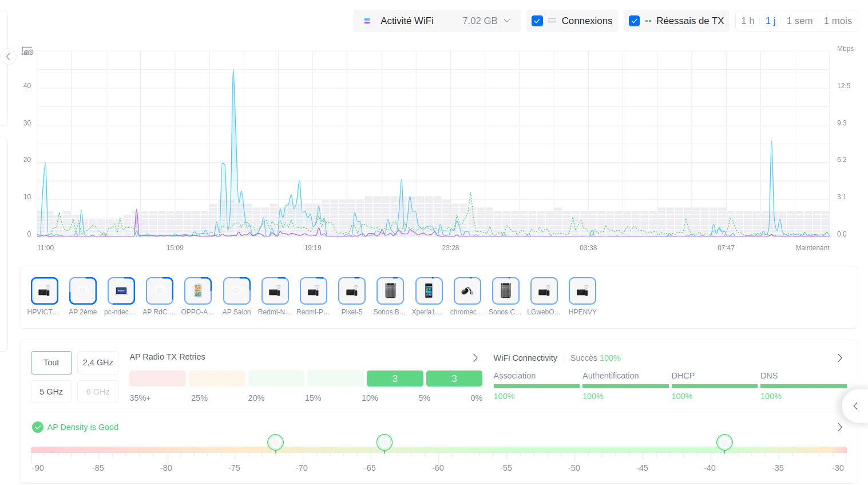Click the Tout band button
868x485 pixels.
51,362
